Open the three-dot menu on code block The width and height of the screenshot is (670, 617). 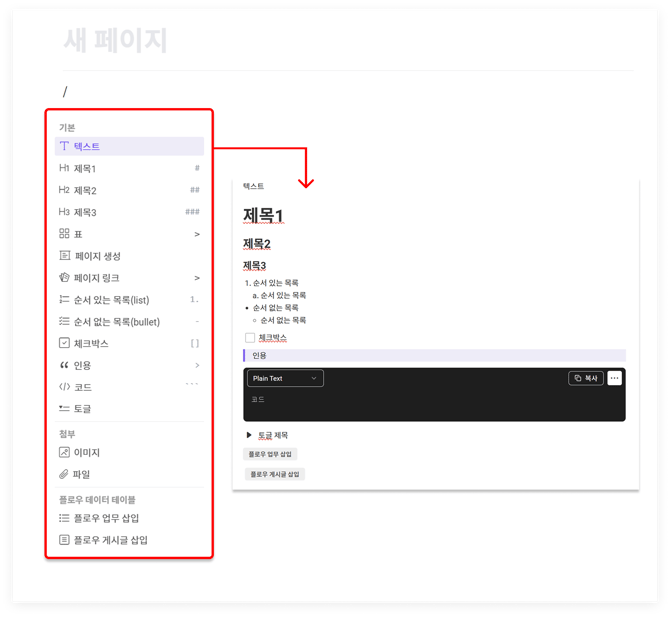(614, 378)
